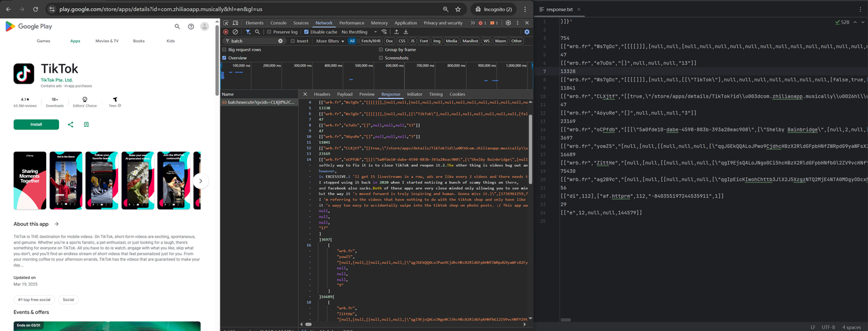Clear the batch filter text
This screenshot has height=331, width=868.
click(281, 41)
